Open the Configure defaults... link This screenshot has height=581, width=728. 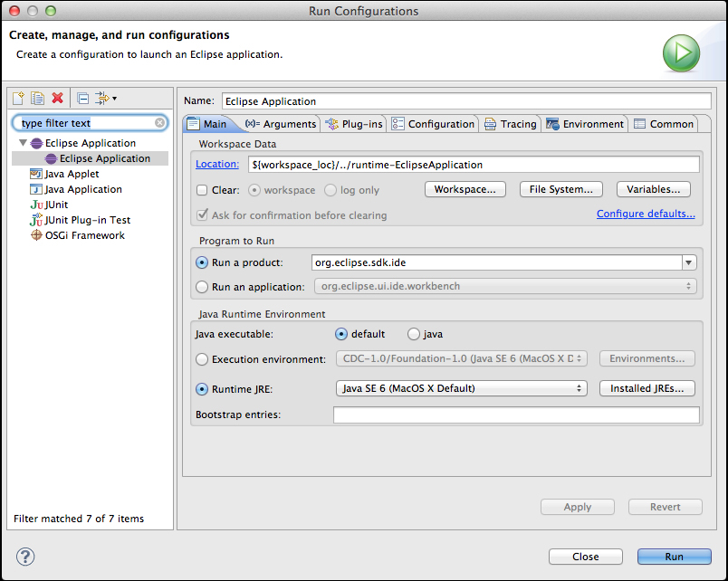coord(646,214)
